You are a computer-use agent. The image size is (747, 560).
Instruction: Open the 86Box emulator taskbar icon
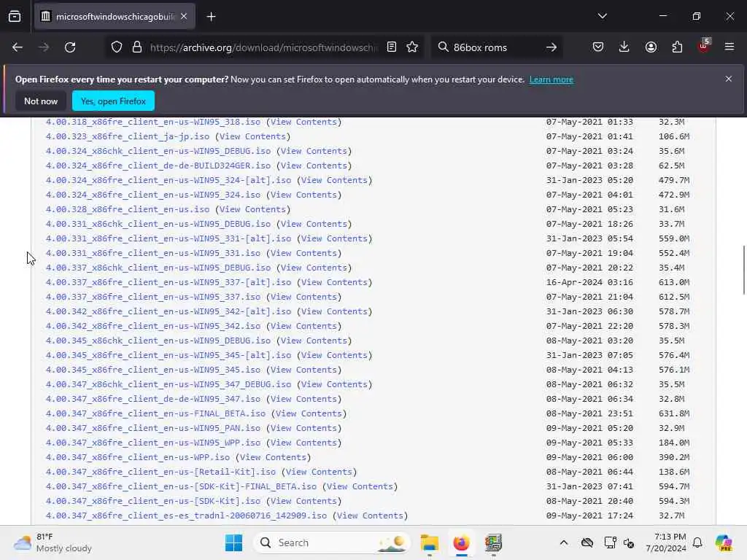click(493, 542)
